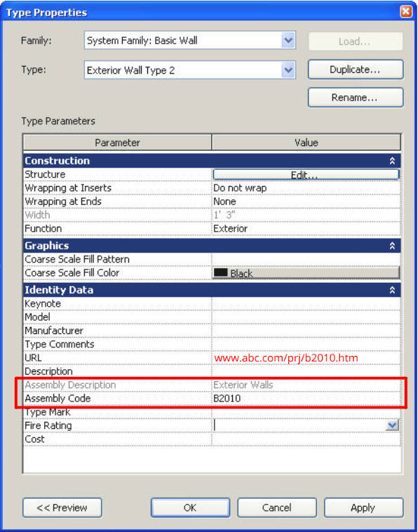Viewport: 418px width, 532px height.
Task: Click the Value column header
Action: (x=306, y=142)
